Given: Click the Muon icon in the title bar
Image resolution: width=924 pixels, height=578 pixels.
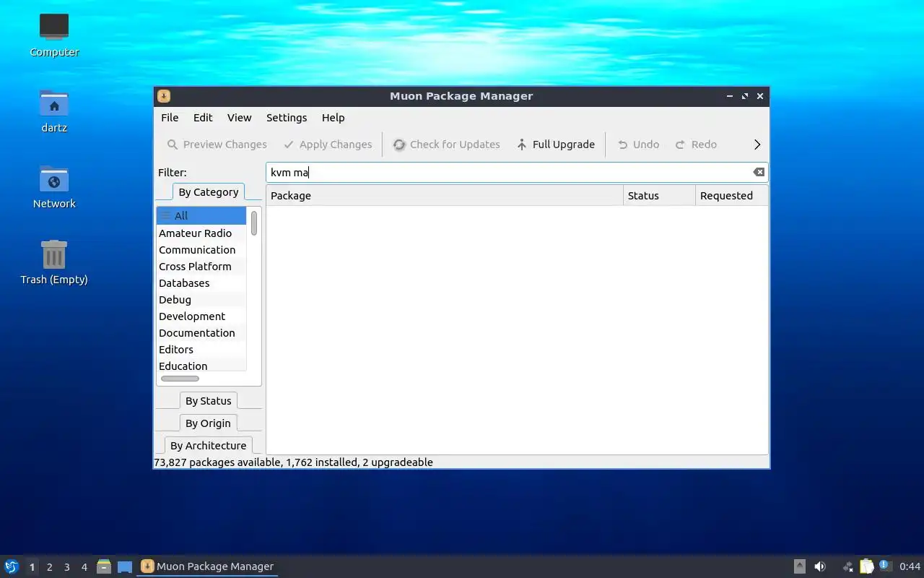Looking at the screenshot, I should (164, 96).
